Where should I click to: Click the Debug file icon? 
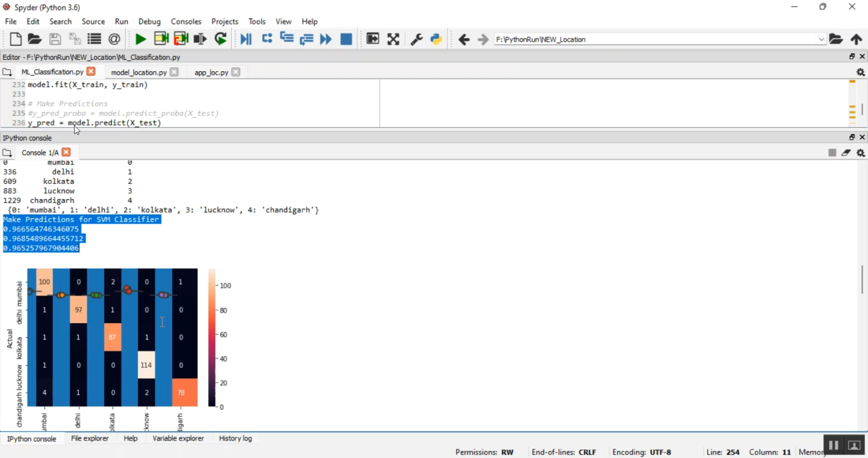pyautogui.click(x=246, y=39)
